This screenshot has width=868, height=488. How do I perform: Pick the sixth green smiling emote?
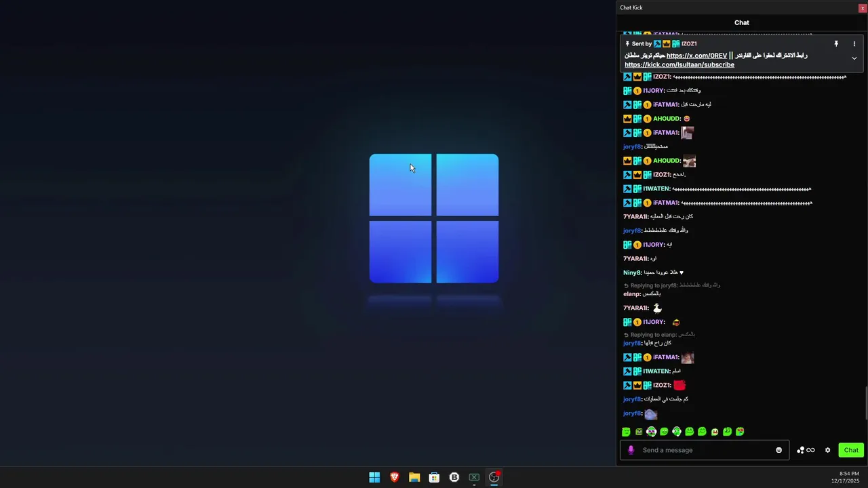click(x=690, y=432)
